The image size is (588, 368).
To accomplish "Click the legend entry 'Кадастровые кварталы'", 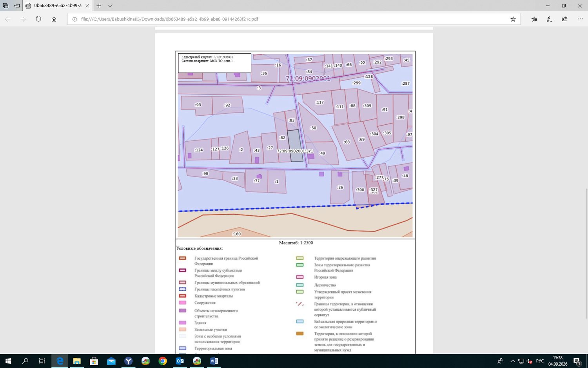I will tap(214, 296).
